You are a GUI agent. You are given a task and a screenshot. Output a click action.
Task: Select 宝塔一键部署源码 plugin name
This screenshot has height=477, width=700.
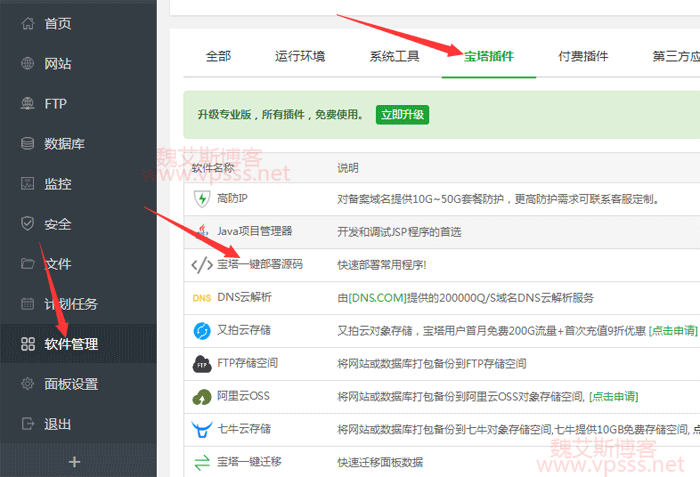(x=260, y=264)
